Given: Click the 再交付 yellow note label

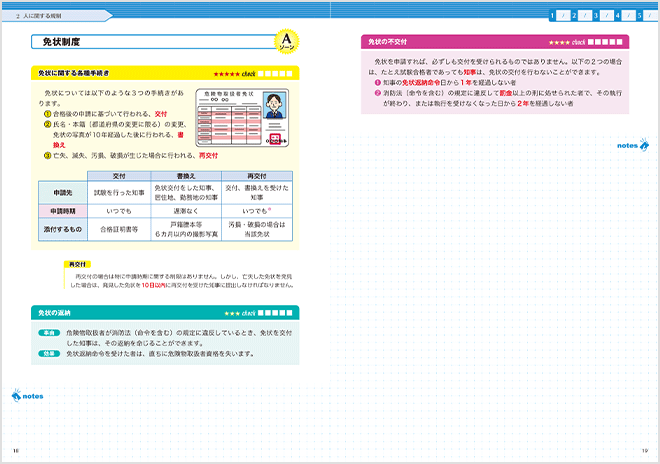Looking at the screenshot, I should (x=76, y=265).
